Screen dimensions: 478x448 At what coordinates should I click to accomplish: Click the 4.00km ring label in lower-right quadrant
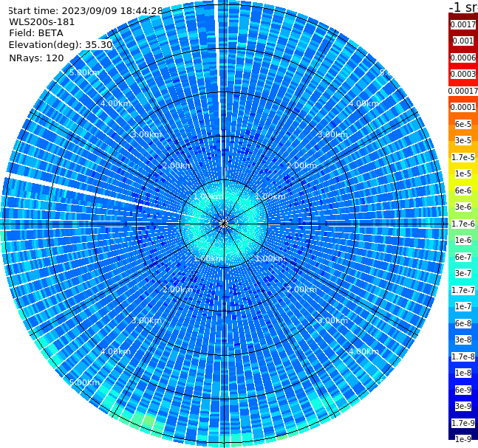(363, 351)
